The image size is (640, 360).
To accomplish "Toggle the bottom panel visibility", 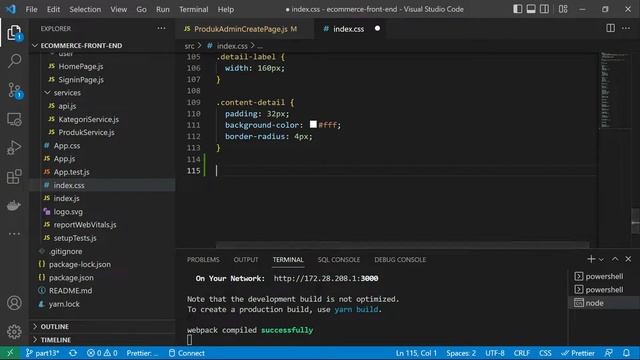I will point(531,9).
